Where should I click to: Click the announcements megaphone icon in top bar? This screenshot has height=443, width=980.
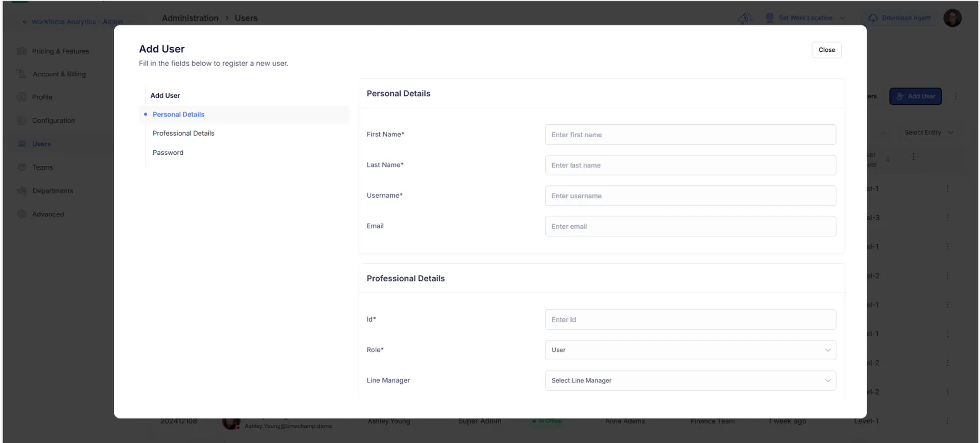click(x=745, y=18)
